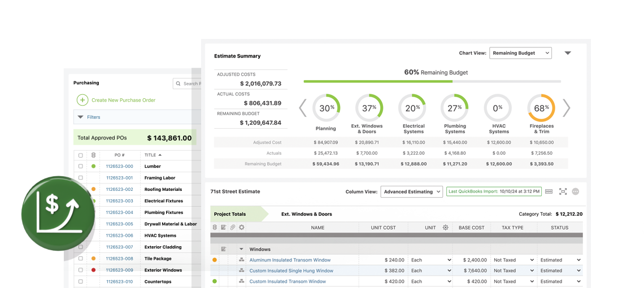Open the Chart View Remaining Budget dropdown
Screen dimensions: 644x288
[520, 53]
